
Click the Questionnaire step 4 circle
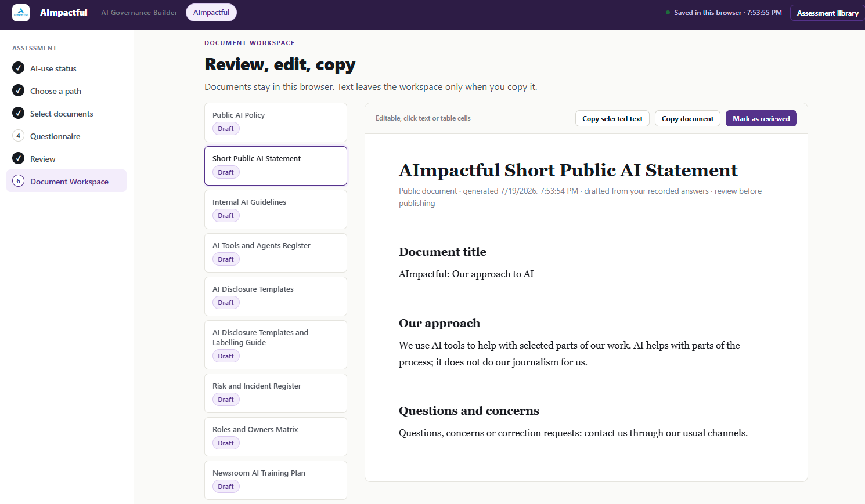click(x=19, y=136)
